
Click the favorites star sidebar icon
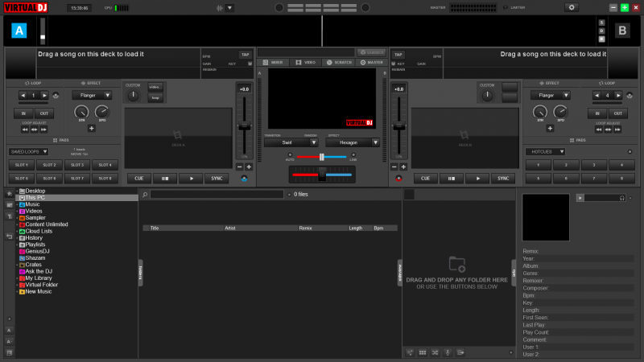[9, 194]
